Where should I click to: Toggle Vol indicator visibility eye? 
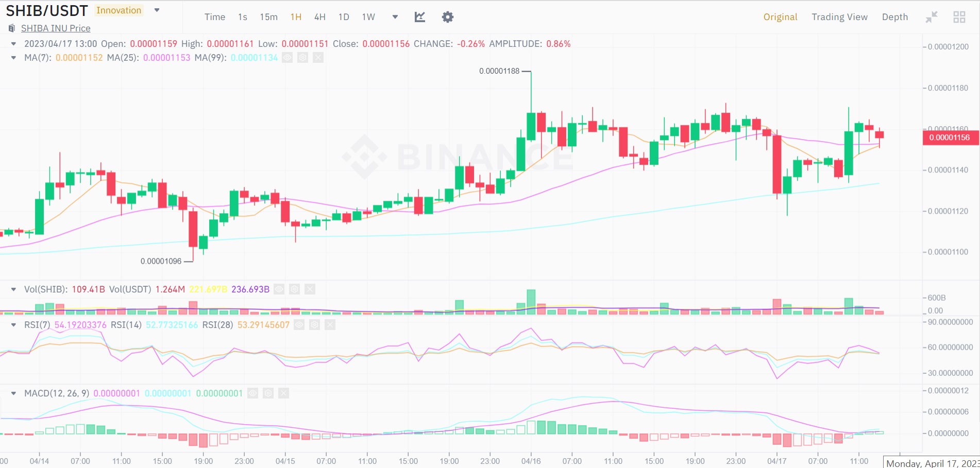[x=279, y=289]
